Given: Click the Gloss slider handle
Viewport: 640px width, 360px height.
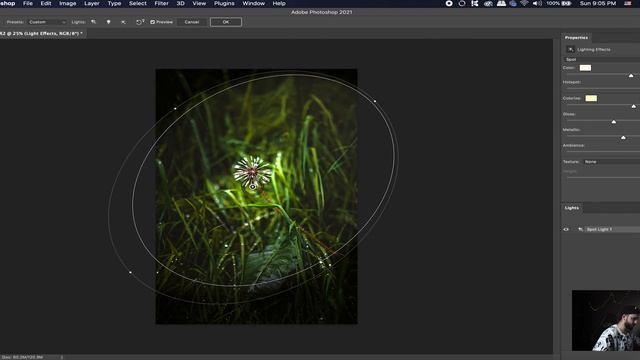Looking at the screenshot, I should tap(613, 122).
